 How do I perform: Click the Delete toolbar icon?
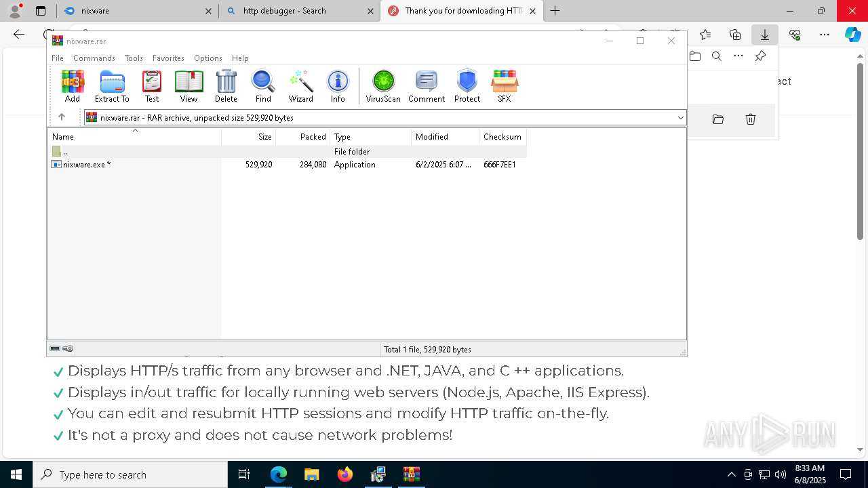coord(226,86)
